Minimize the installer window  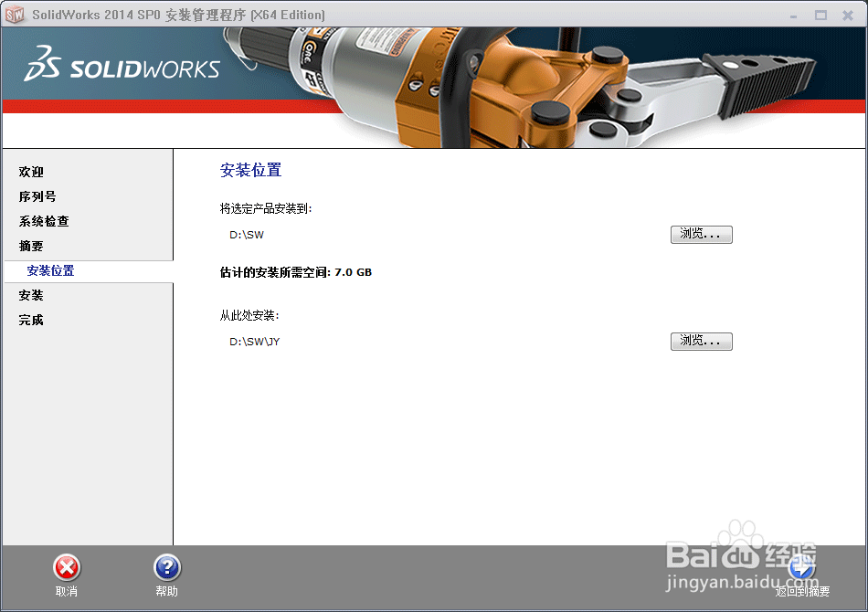click(794, 15)
